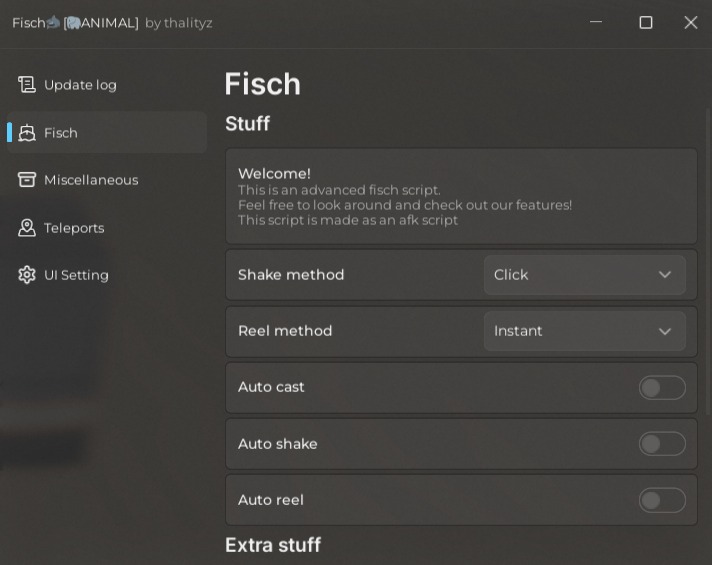Toggle Auto reel on

click(662, 500)
